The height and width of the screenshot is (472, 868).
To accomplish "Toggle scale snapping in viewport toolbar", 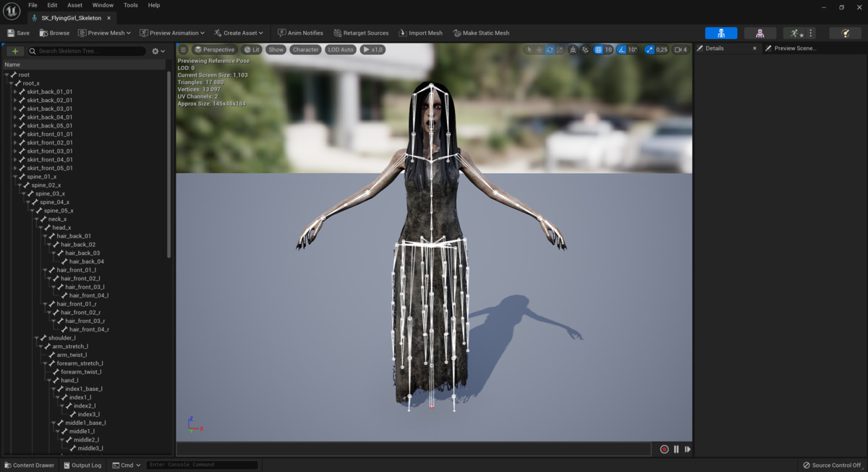I will (649, 50).
